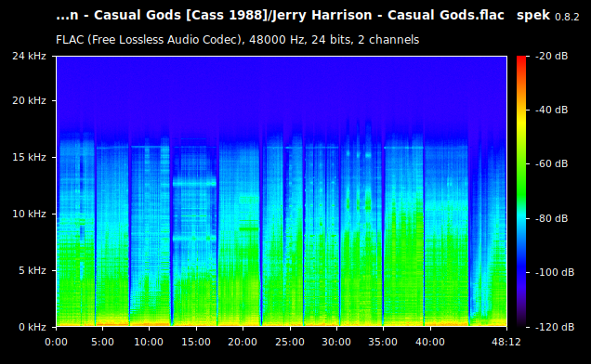Click the '0:00' time axis label
Viewport: 591px width, 364px height.
tap(56, 342)
